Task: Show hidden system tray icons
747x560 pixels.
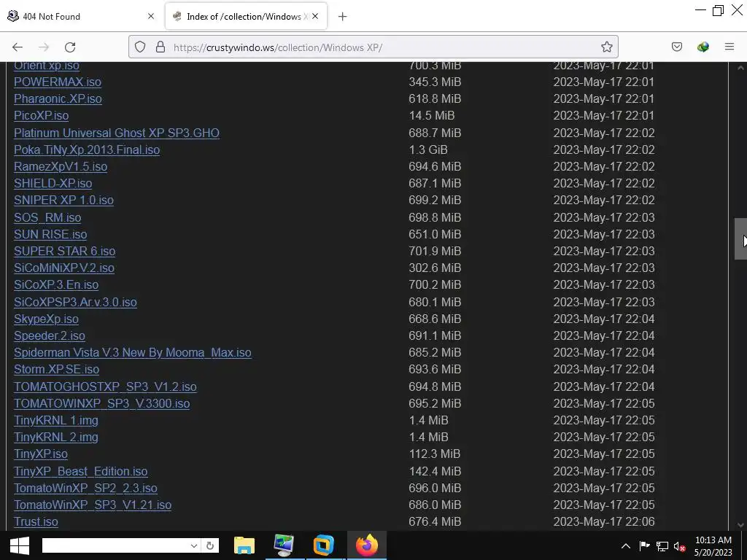Action: tap(626, 546)
